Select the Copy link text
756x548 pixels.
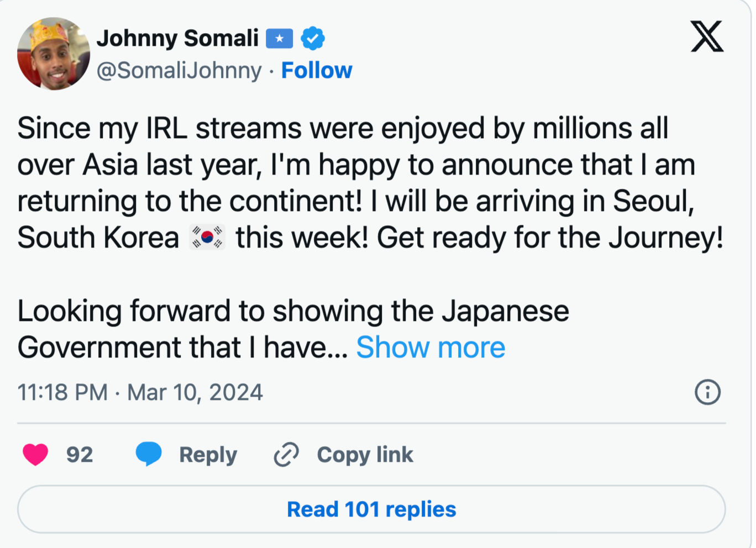pos(365,455)
